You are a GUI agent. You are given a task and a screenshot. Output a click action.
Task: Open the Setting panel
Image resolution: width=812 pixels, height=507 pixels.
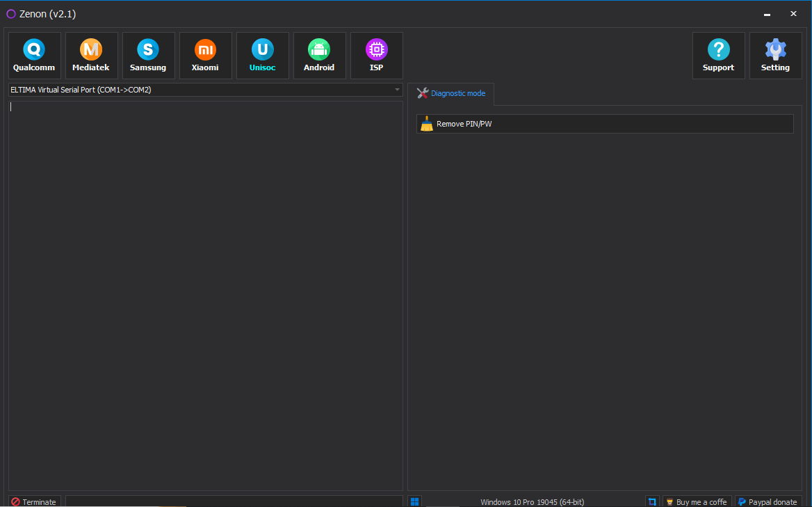pos(775,56)
